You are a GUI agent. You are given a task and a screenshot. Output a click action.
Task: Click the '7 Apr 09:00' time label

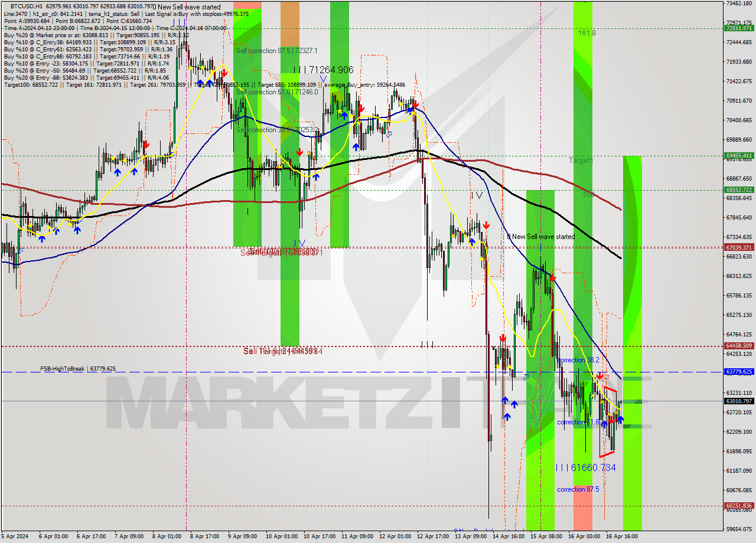click(x=129, y=537)
